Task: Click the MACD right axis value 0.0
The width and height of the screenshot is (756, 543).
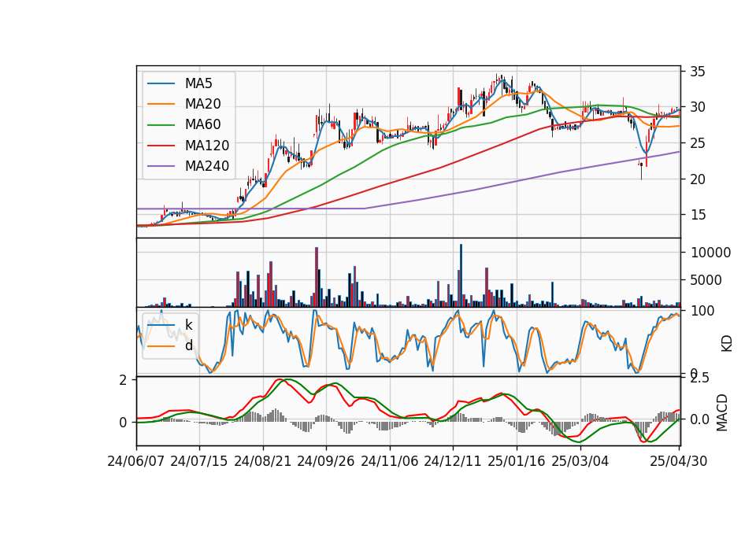Action: (699, 419)
